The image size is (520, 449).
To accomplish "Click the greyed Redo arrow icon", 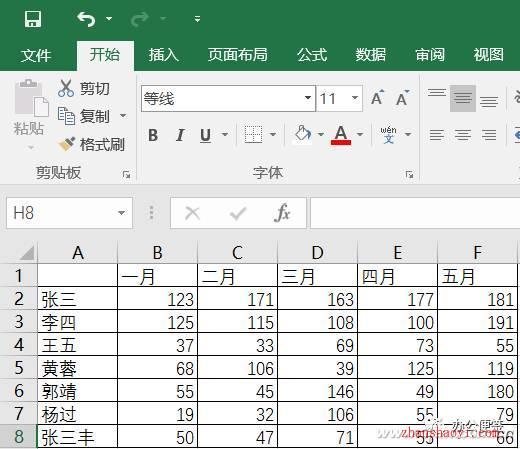I will click(x=140, y=19).
